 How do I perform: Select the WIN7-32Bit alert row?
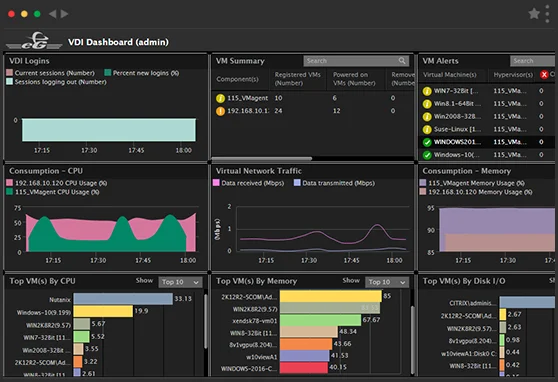coord(487,91)
